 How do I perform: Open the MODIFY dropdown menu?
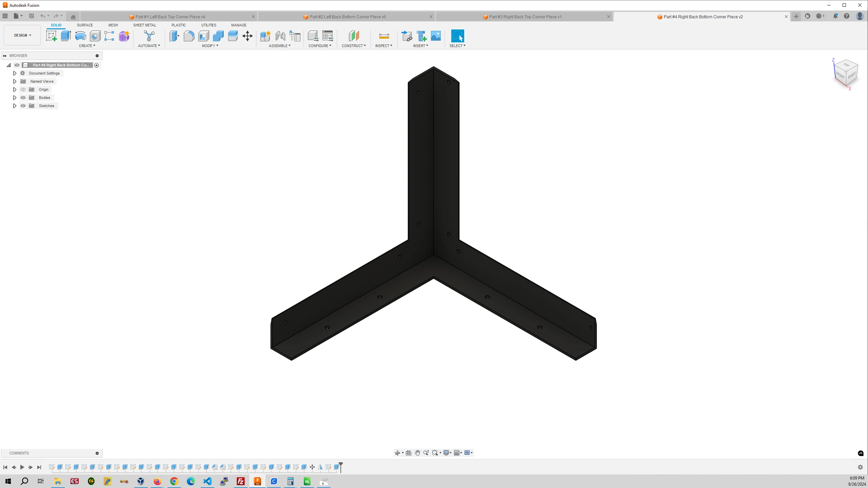tap(210, 46)
